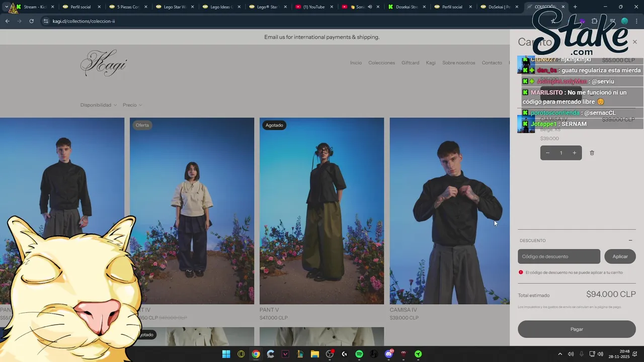
Task: Open the green Kick app on taskbar
Action: point(418,354)
